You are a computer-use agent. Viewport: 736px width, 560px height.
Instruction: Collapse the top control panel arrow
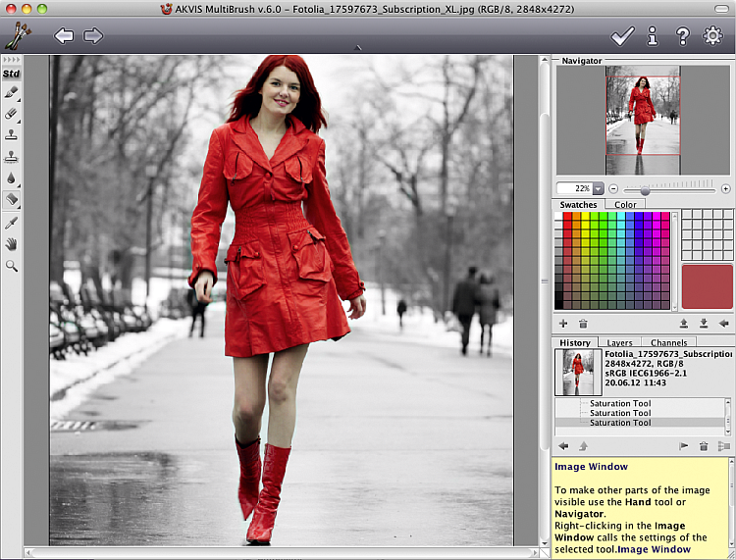[x=357, y=48]
